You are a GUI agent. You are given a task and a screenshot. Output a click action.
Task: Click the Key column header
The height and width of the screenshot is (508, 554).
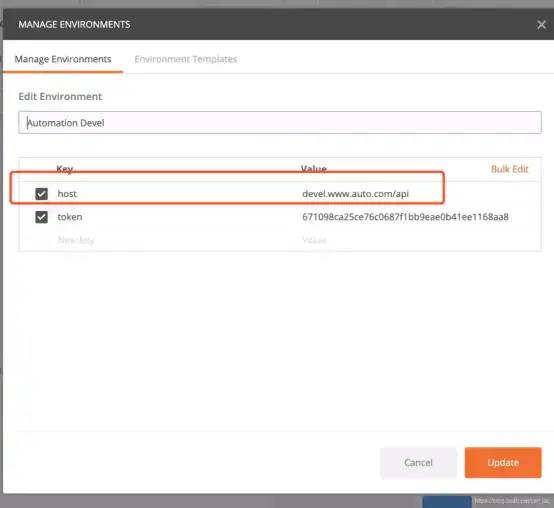[65, 169]
